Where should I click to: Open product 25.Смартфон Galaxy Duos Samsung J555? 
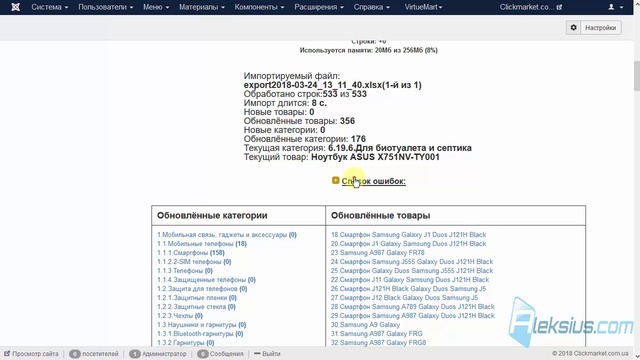[x=412, y=271]
